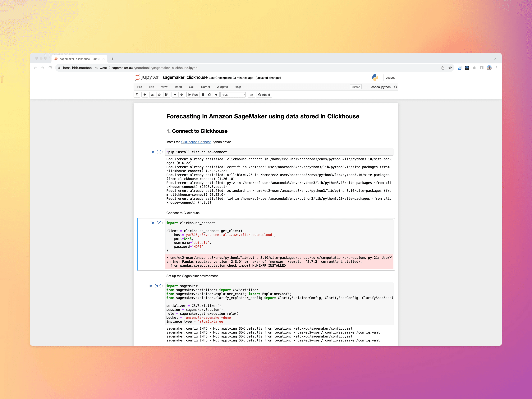Open the File menu
This screenshot has height=399, width=532.
click(x=140, y=87)
